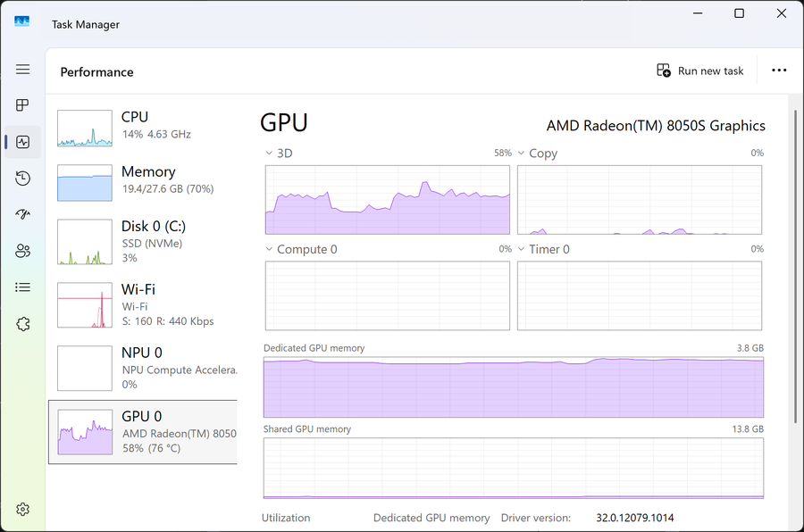Viewport: 804px width, 532px height.
Task: Select the CPU performance item
Action: (x=143, y=127)
